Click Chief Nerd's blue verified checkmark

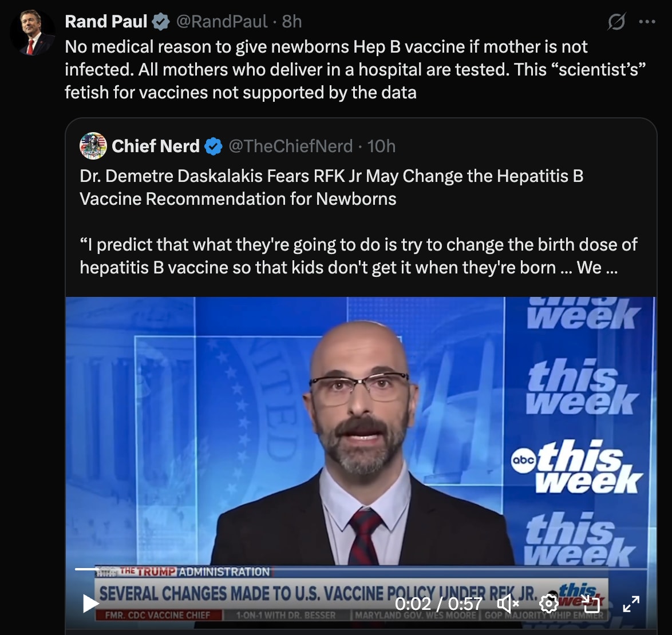(213, 146)
